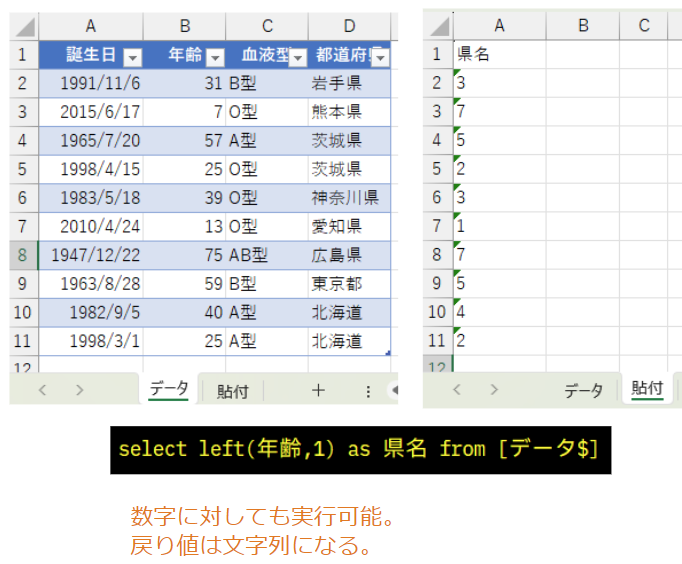Switch to データ tab in left workbook
The image size is (682, 564).
point(169,389)
